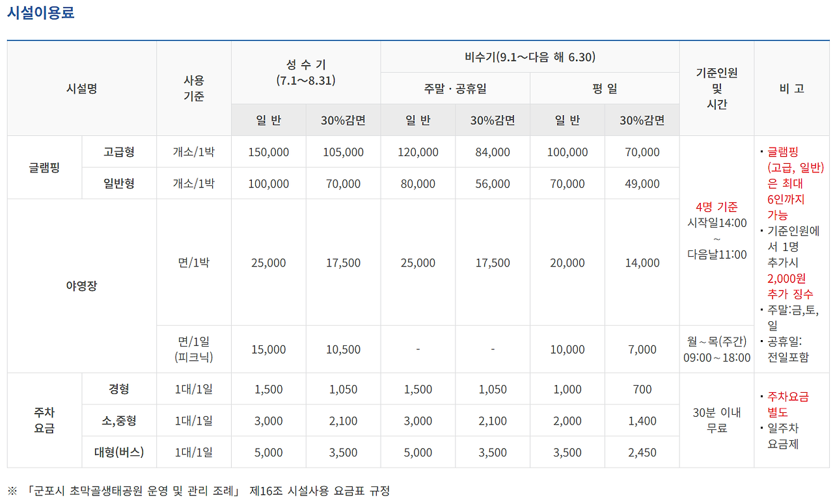Select the 소,중형 parking row label

119,421
